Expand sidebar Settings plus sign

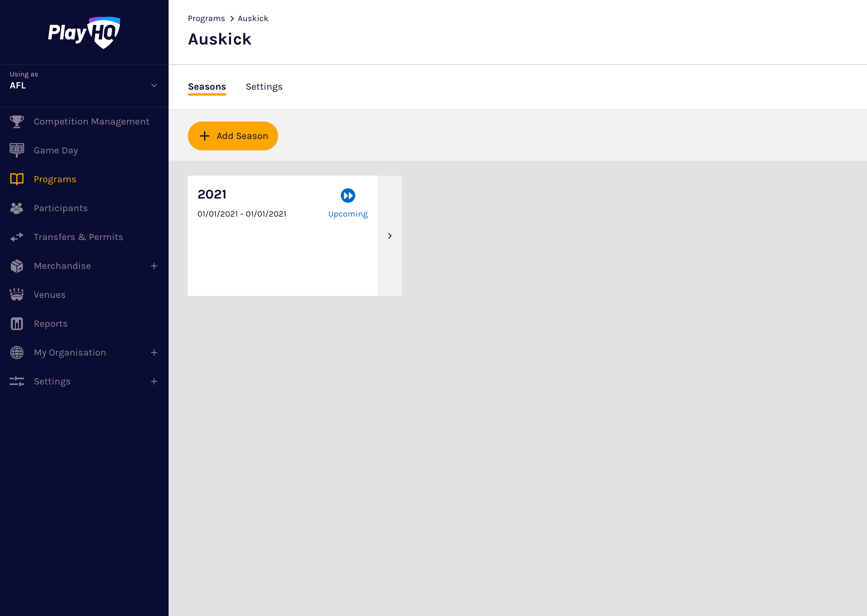pos(154,381)
